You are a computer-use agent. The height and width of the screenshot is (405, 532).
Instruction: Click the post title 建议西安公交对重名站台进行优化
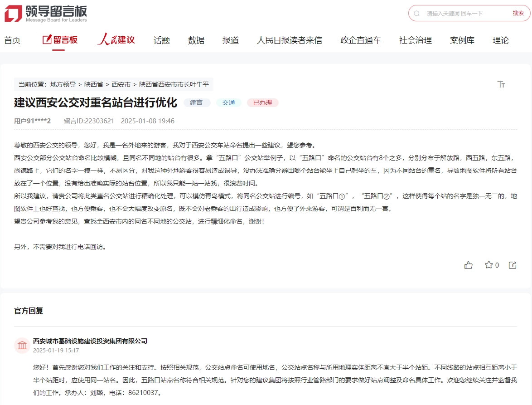[x=96, y=102]
